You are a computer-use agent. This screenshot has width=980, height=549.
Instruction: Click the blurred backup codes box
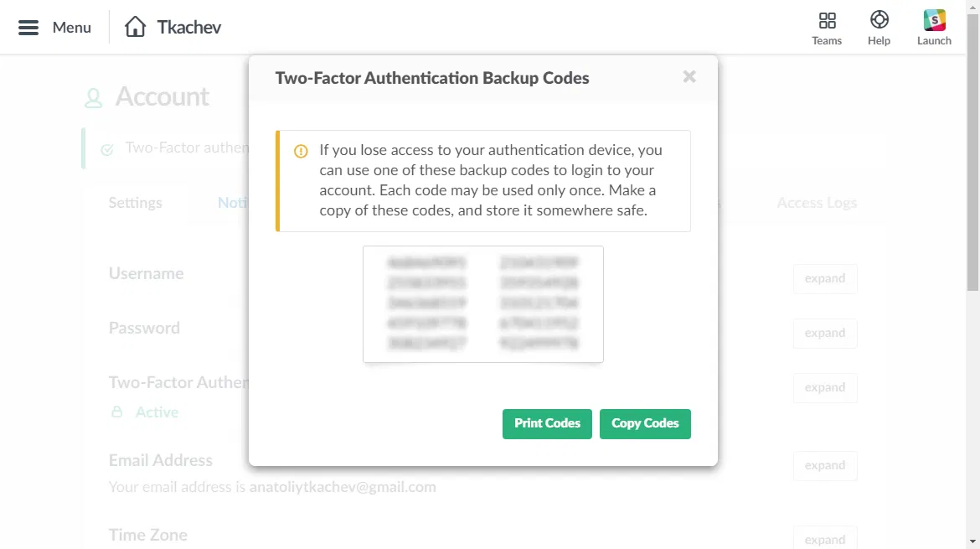pos(482,304)
